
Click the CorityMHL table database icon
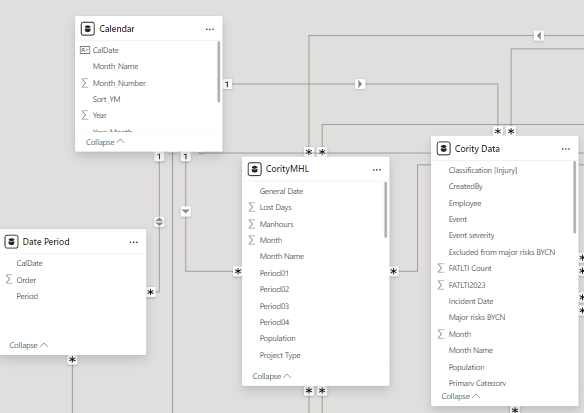coord(254,169)
